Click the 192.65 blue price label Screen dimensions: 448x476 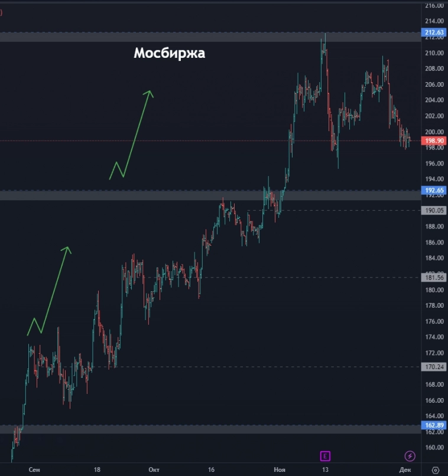(434, 190)
